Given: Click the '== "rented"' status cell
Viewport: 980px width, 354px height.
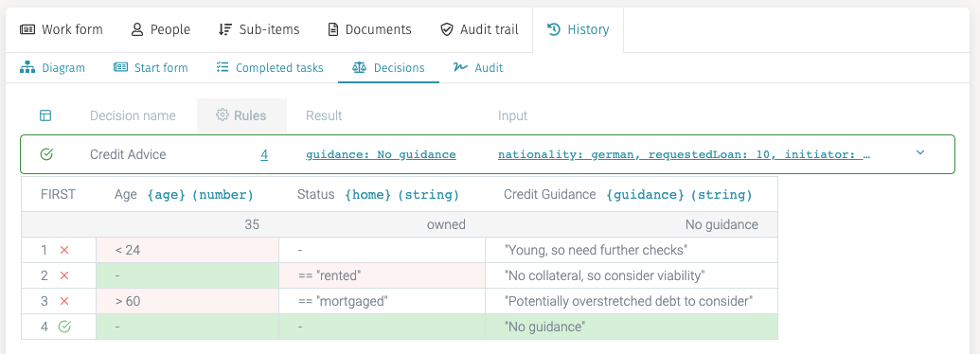Looking at the screenshot, I should [382, 275].
